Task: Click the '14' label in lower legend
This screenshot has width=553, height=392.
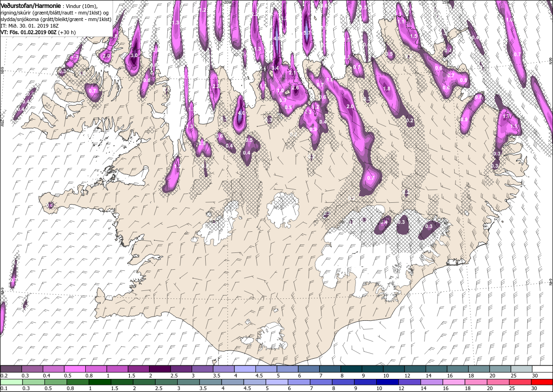Action: pos(424,388)
